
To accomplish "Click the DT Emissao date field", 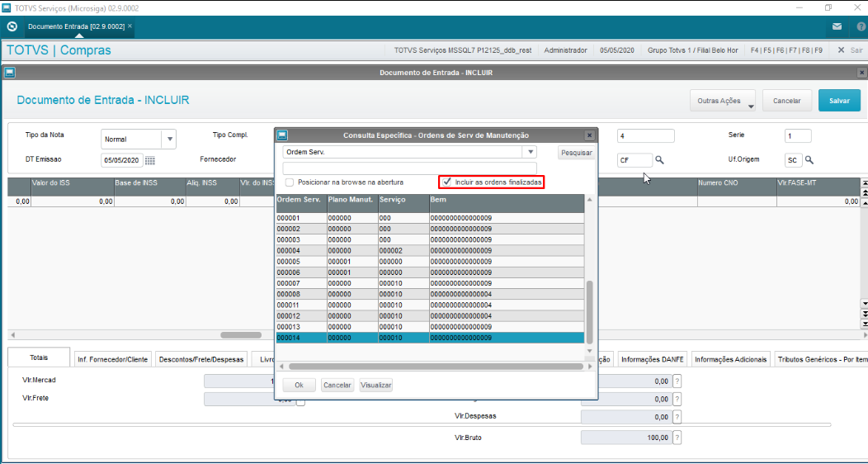I will 122,160.
